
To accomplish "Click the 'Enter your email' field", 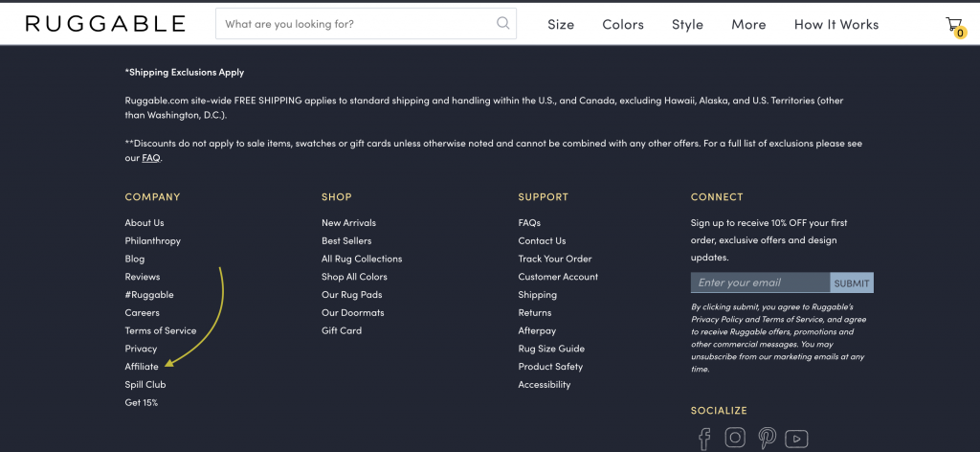I will (760, 282).
